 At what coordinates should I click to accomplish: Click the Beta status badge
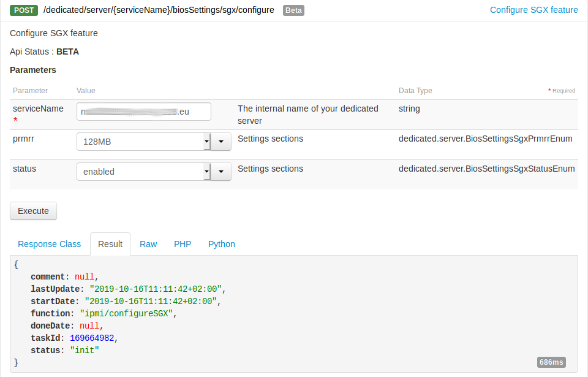[293, 10]
